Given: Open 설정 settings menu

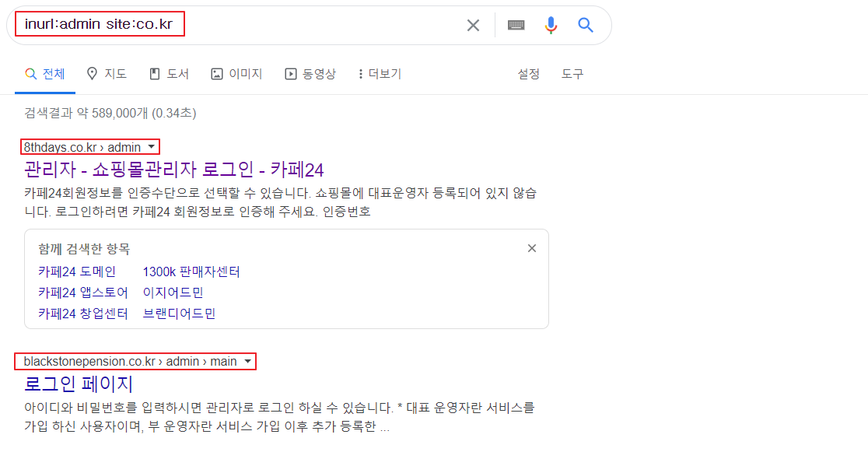Looking at the screenshot, I should point(528,74).
